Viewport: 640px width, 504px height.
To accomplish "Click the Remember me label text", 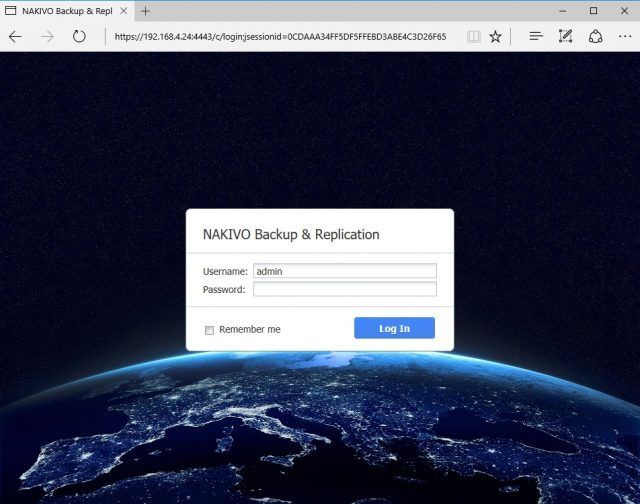I will click(250, 329).
